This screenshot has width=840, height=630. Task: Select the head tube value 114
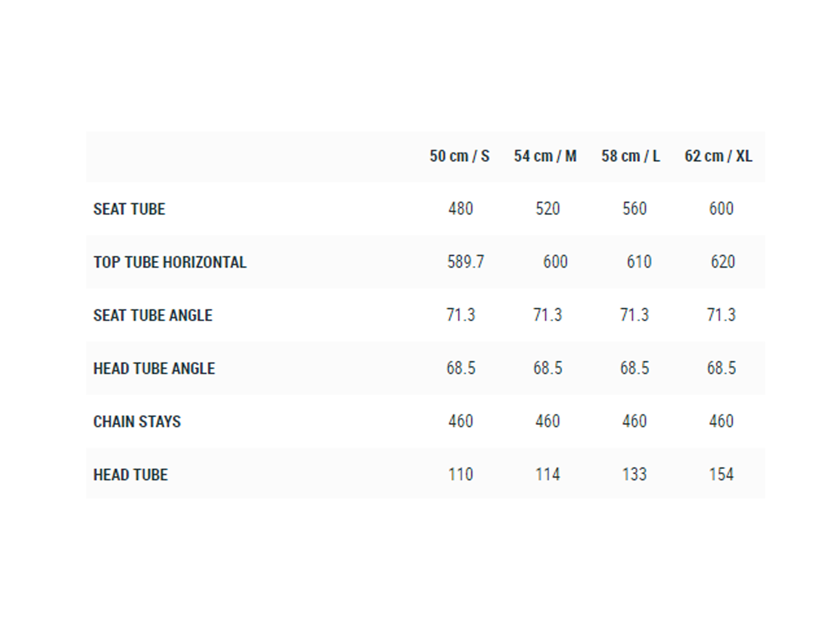tap(548, 475)
